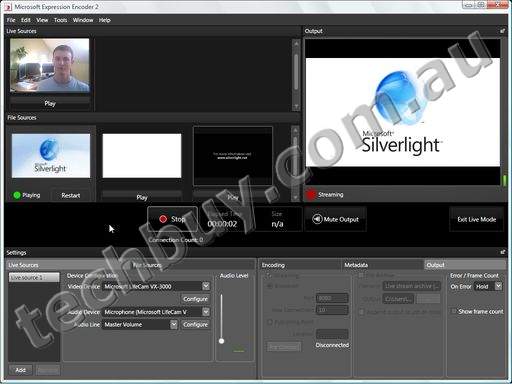Screen dimensions: 512x384
Task: Click the Expression Encoder title bar icon
Action: pos(9,7)
